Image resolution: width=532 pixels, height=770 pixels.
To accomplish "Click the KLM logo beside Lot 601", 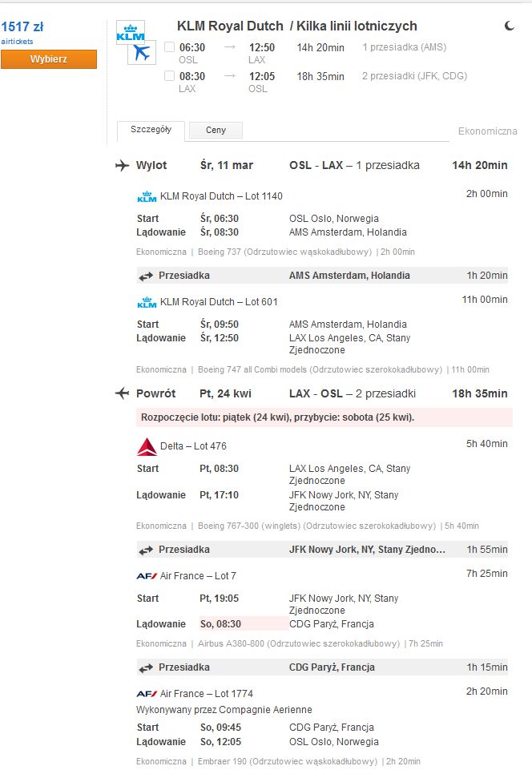I will (x=147, y=303).
